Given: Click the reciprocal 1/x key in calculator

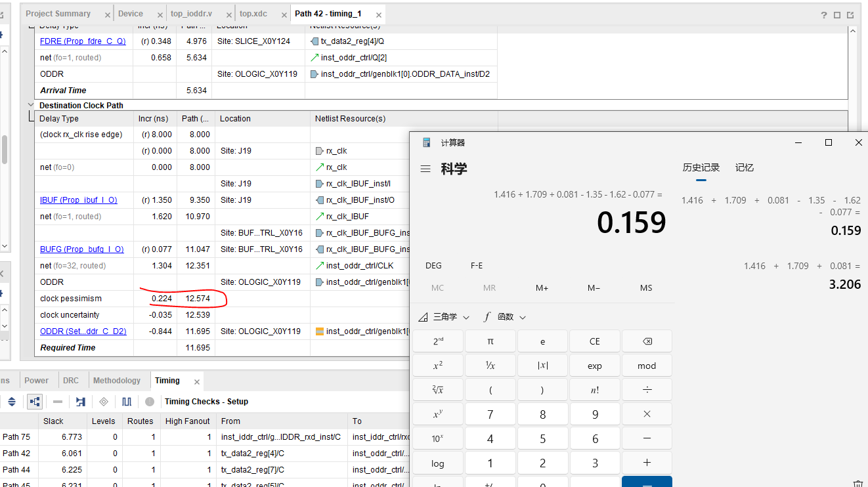Looking at the screenshot, I should 490,366.
